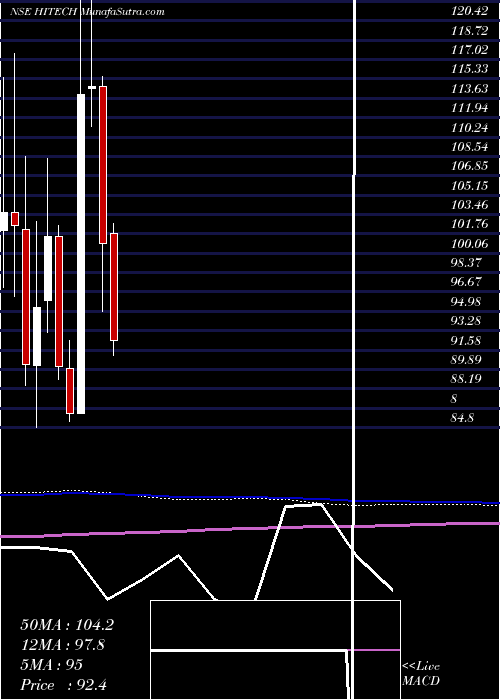The width and height of the screenshot is (500, 700).
Task: Click the 5MA : 95 readout
Action: pos(51,665)
